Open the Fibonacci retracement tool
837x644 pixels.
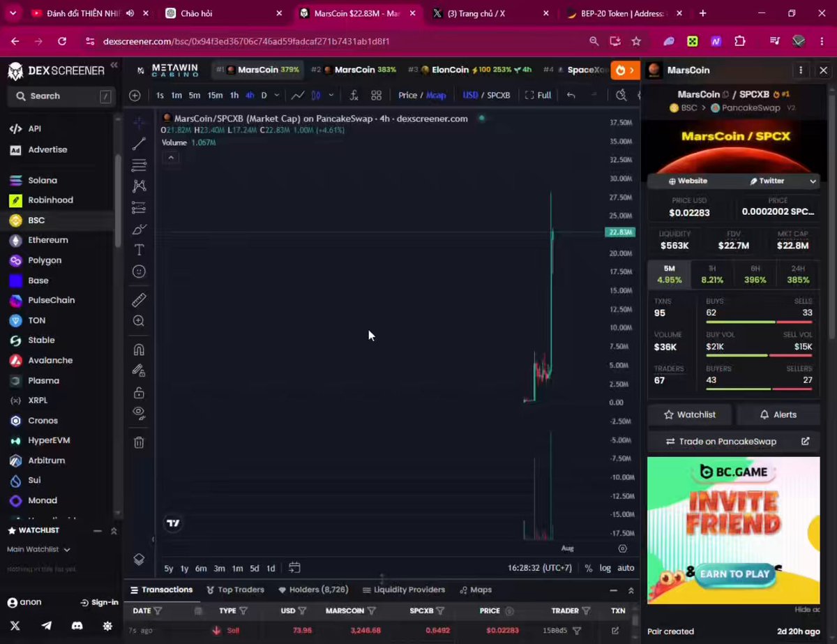139,165
